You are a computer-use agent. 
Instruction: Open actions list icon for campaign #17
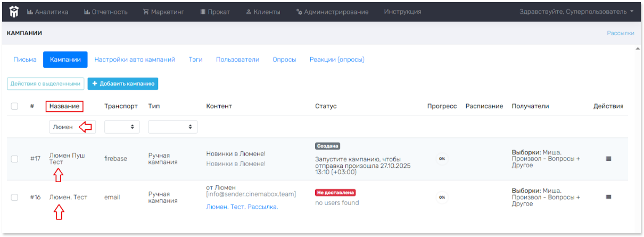(608, 159)
